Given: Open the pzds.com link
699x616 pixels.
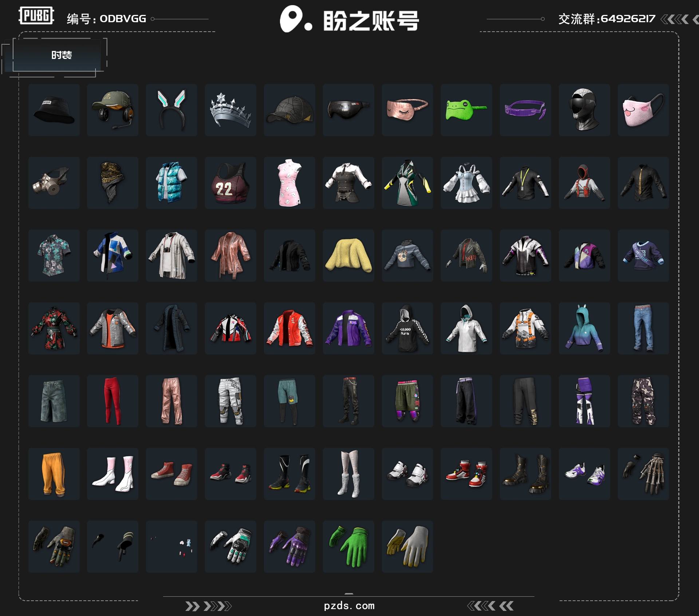Looking at the screenshot, I should point(349,606).
